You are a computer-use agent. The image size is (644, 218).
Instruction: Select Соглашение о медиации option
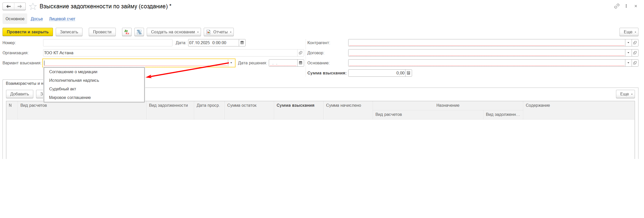click(94, 72)
